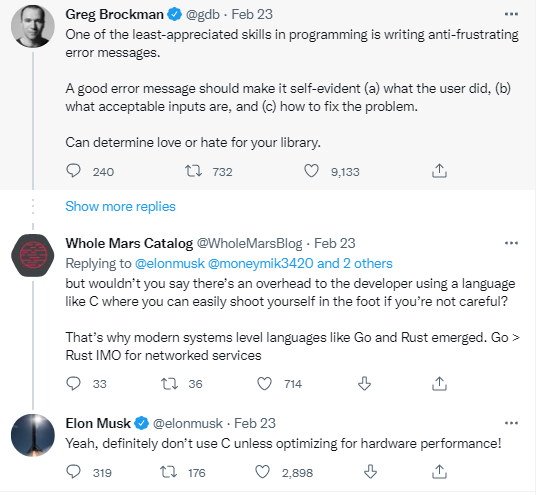Like Greg Brockman's tweet

point(311,171)
